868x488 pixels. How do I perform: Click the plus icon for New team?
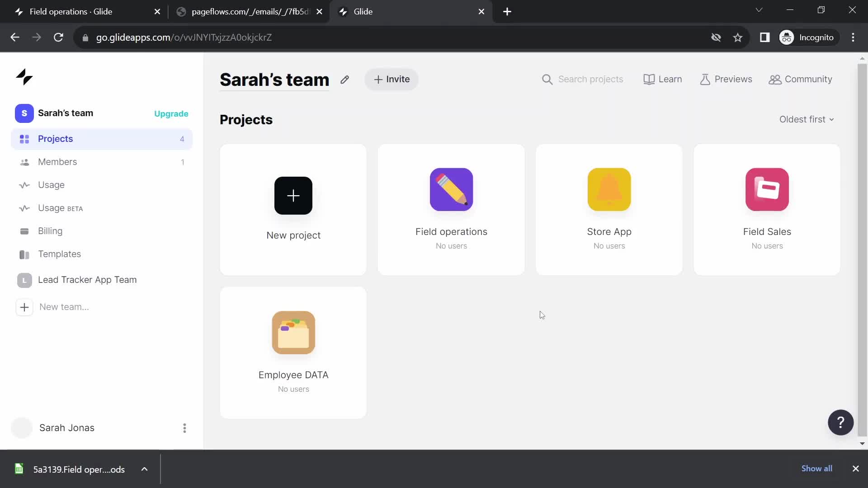24,307
